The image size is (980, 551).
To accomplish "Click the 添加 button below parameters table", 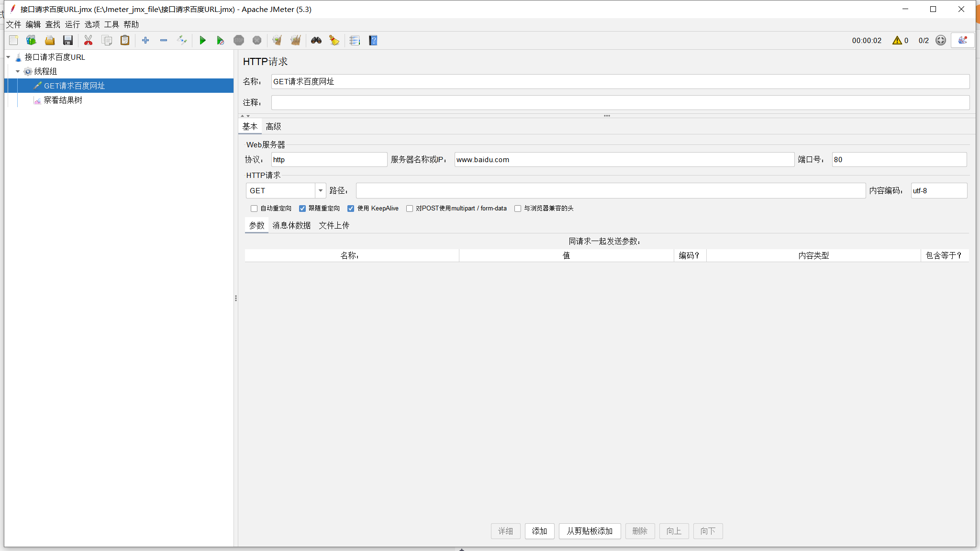I will 539,531.
